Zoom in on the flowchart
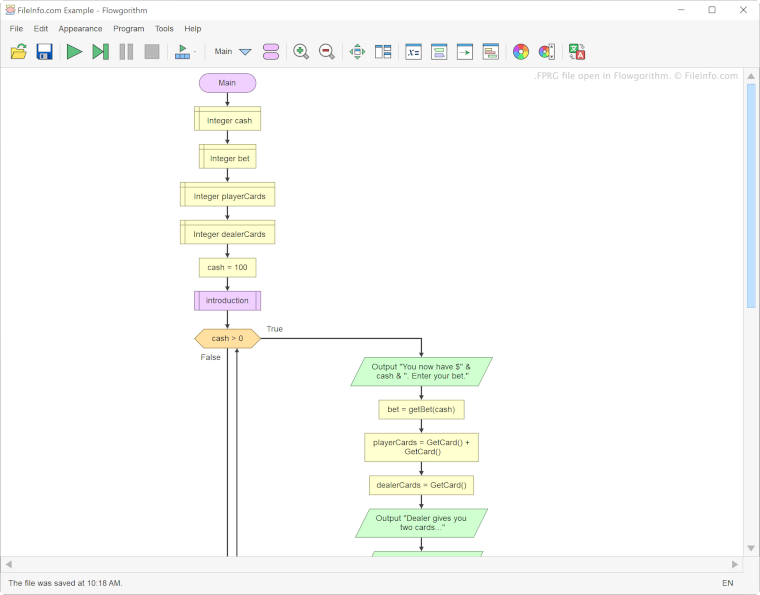760x595 pixels. 301,51
